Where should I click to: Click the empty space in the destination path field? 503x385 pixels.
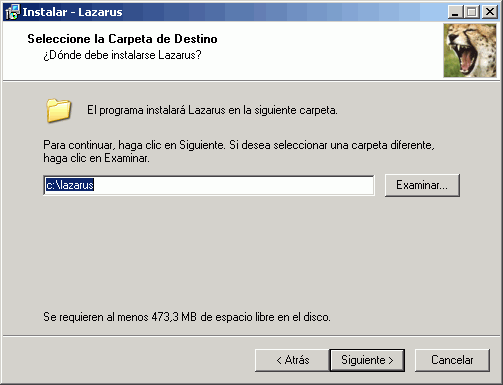233,185
